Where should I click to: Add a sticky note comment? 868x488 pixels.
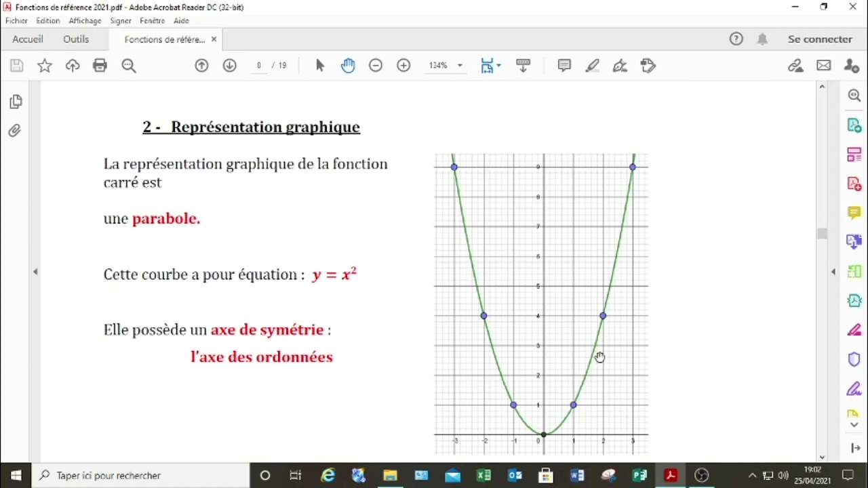(x=564, y=66)
